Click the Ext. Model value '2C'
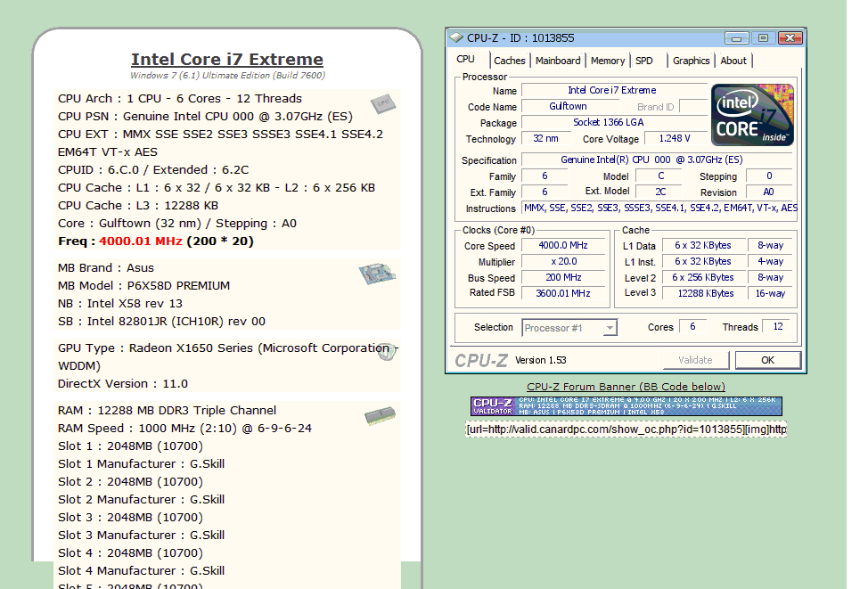Viewport: 868px width, 589px height. [659, 192]
